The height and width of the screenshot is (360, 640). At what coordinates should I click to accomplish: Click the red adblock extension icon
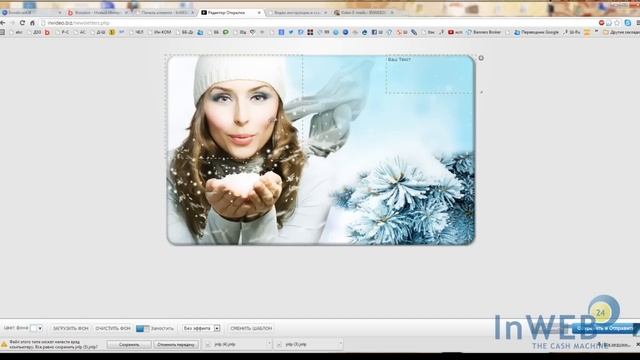click(601, 23)
